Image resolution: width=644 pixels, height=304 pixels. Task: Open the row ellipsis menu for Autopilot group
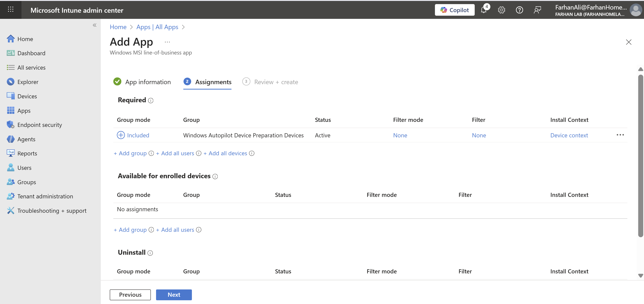(x=620, y=135)
